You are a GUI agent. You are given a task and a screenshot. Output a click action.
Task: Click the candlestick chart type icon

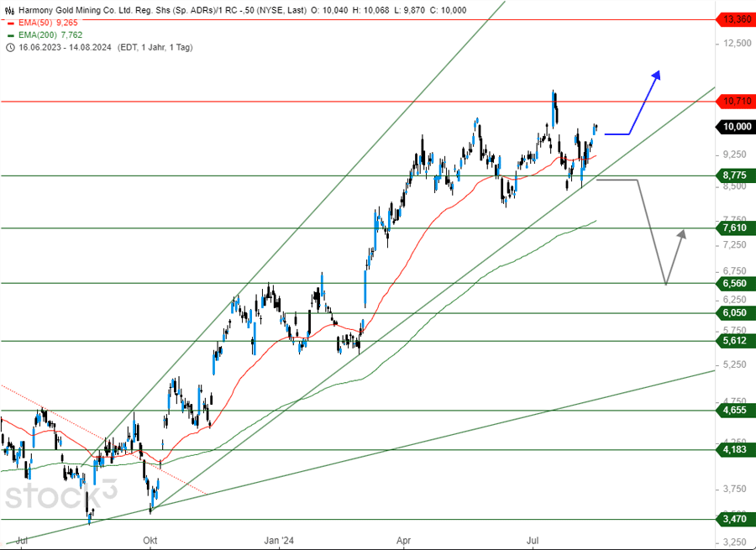(9, 10)
